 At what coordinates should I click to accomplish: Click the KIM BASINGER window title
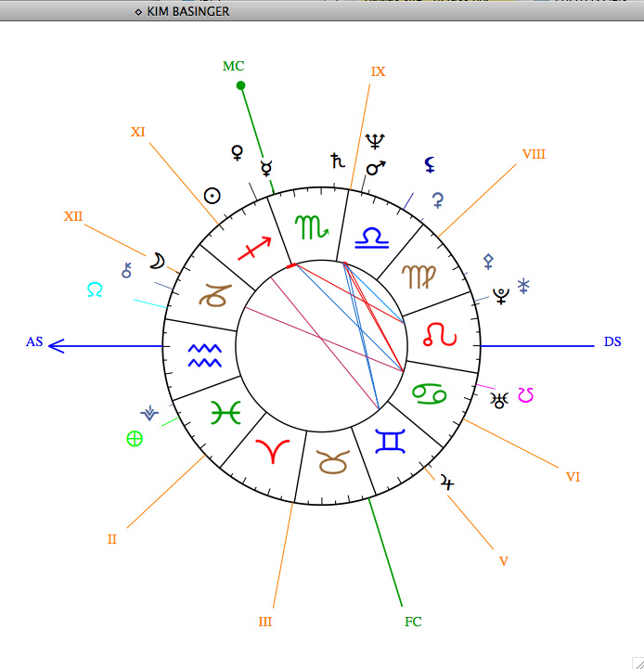point(188,11)
